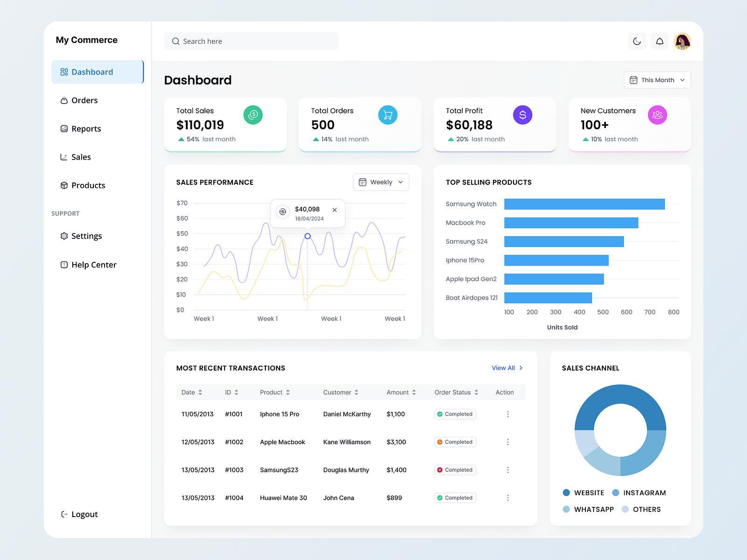The width and height of the screenshot is (747, 560).
Task: Open actions menu for order #1003
Action: point(507,470)
